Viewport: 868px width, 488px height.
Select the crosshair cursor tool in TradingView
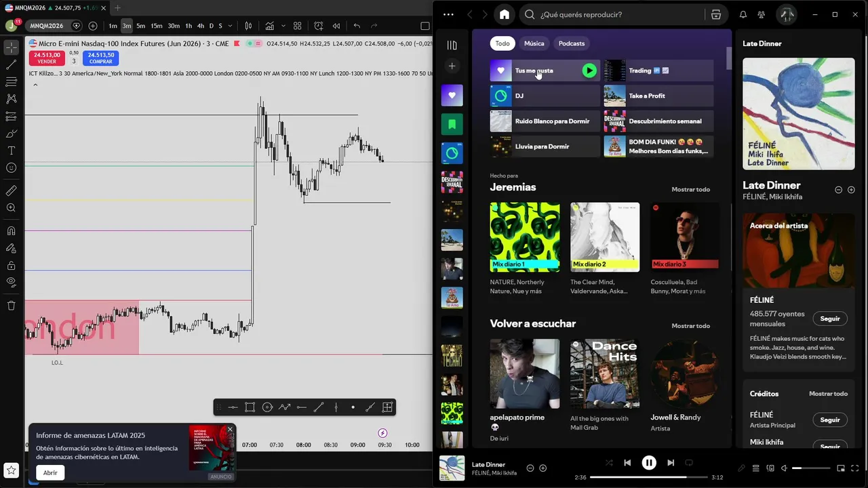coord(11,47)
